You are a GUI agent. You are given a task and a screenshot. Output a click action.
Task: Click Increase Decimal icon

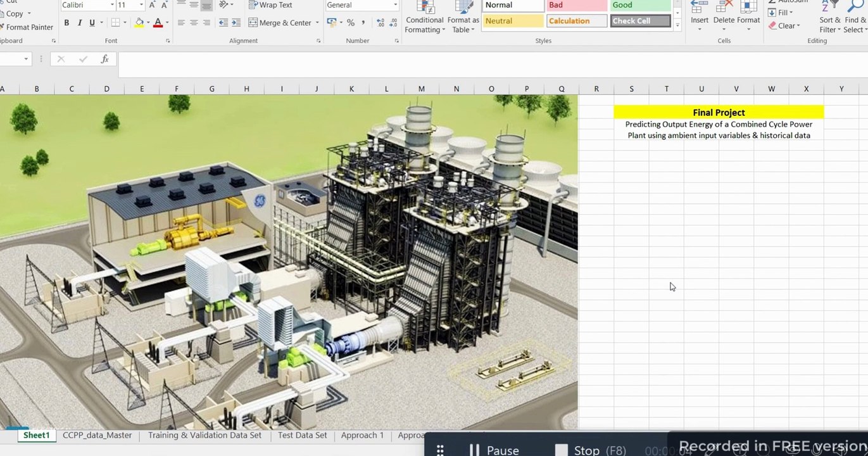380,23
